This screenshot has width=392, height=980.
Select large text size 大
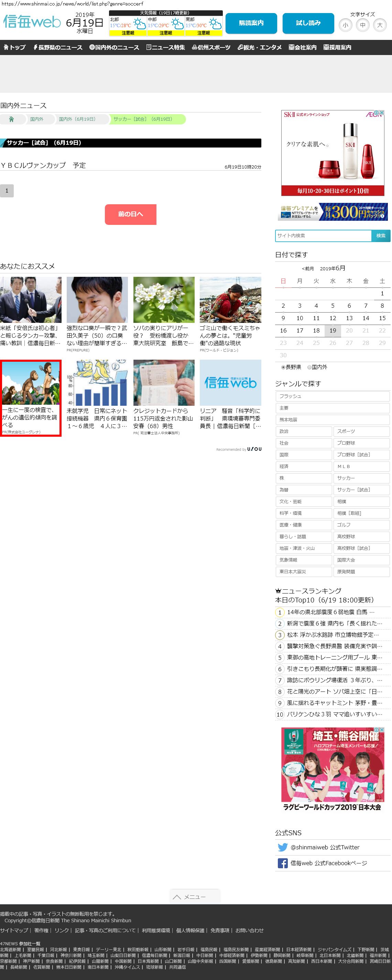(x=380, y=25)
